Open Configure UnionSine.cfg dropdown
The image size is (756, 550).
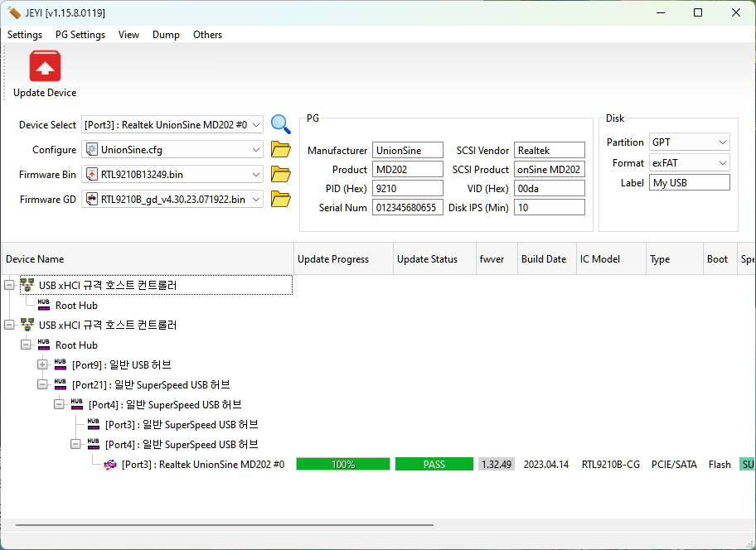[172, 150]
